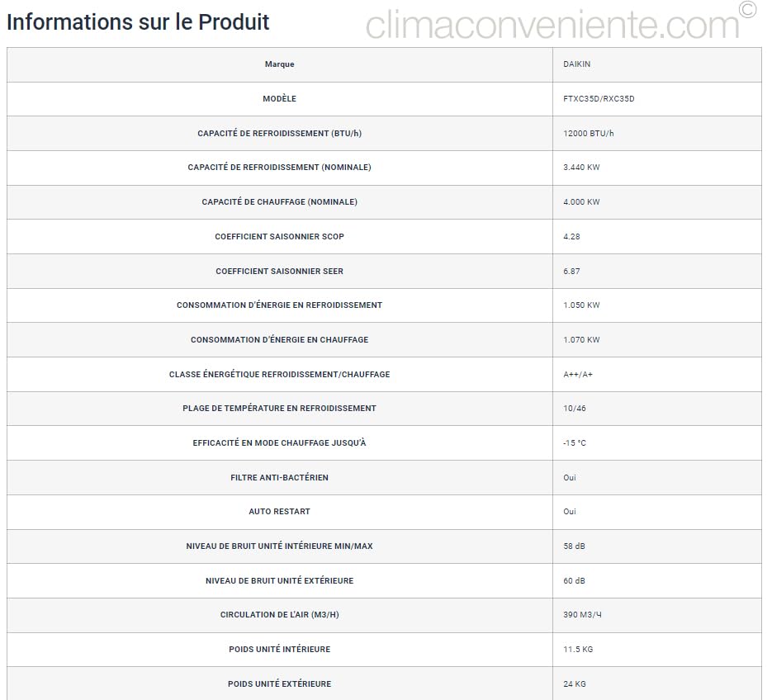
Task: Click the -15 °C heating efficiency value
Action: (575, 443)
